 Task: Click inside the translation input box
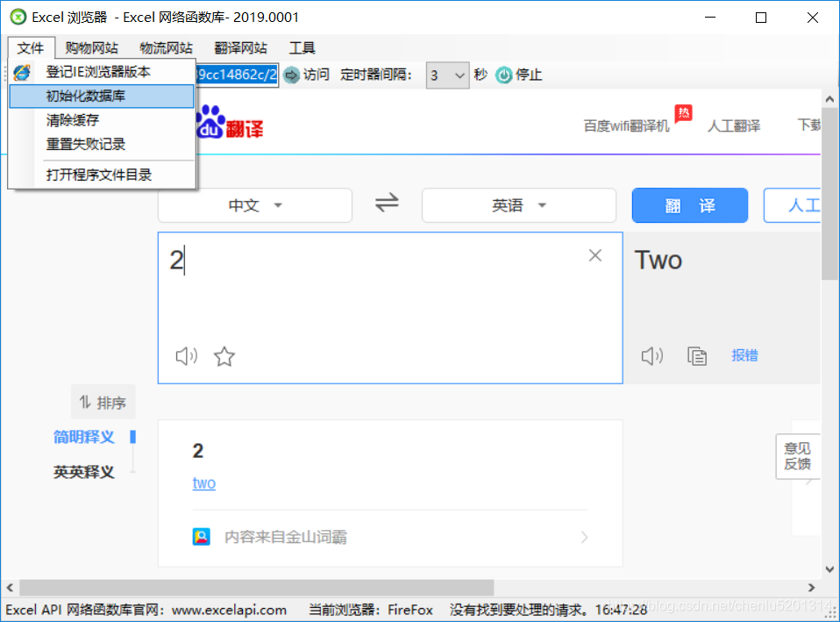pos(390,308)
